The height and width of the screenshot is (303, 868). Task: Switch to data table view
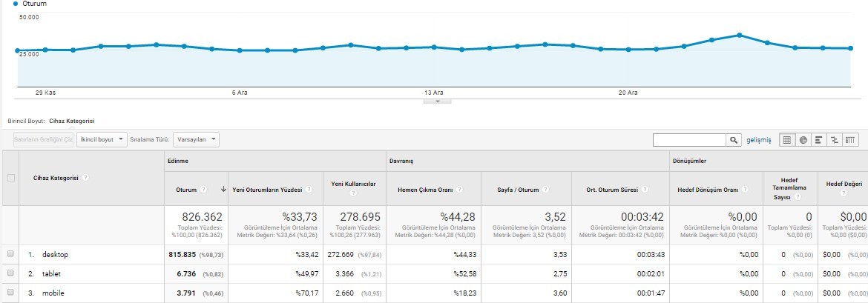coord(786,140)
